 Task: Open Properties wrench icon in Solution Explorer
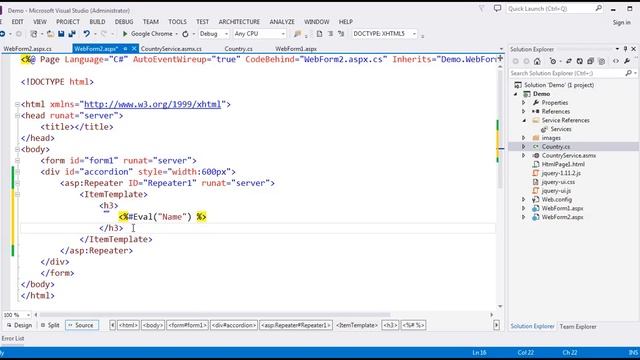(x=627, y=61)
